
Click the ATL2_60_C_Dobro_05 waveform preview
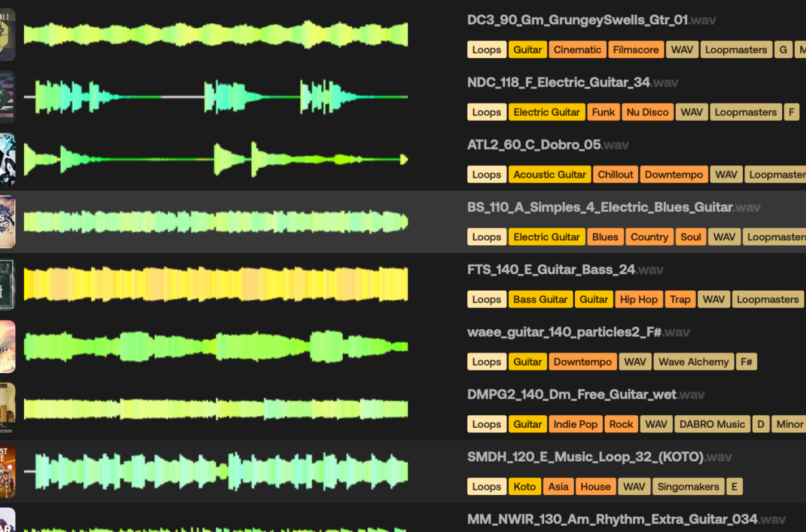click(x=215, y=159)
